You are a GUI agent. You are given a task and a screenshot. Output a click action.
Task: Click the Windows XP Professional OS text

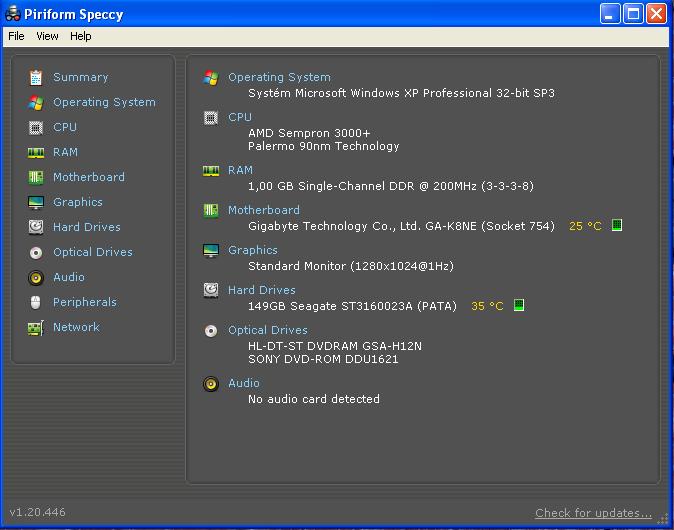tap(401, 93)
